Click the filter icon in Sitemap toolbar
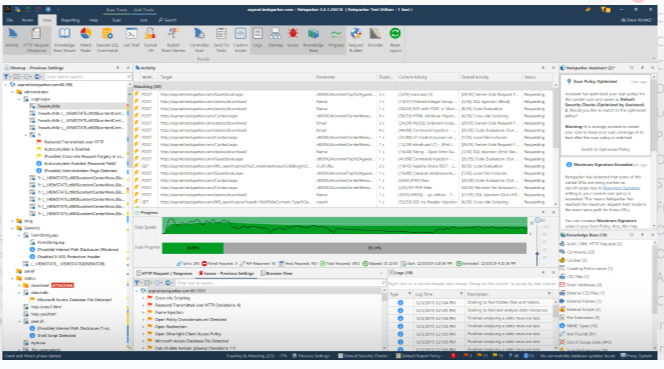 (x=7, y=77)
